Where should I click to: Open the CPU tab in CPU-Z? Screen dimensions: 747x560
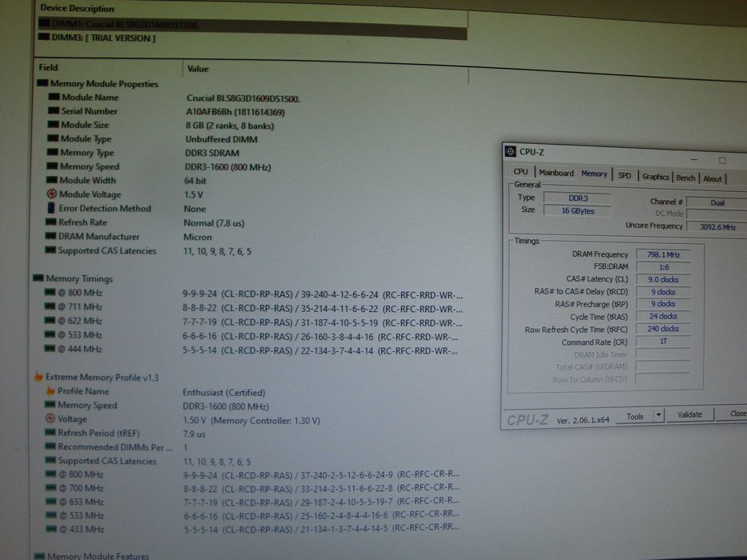click(x=520, y=171)
